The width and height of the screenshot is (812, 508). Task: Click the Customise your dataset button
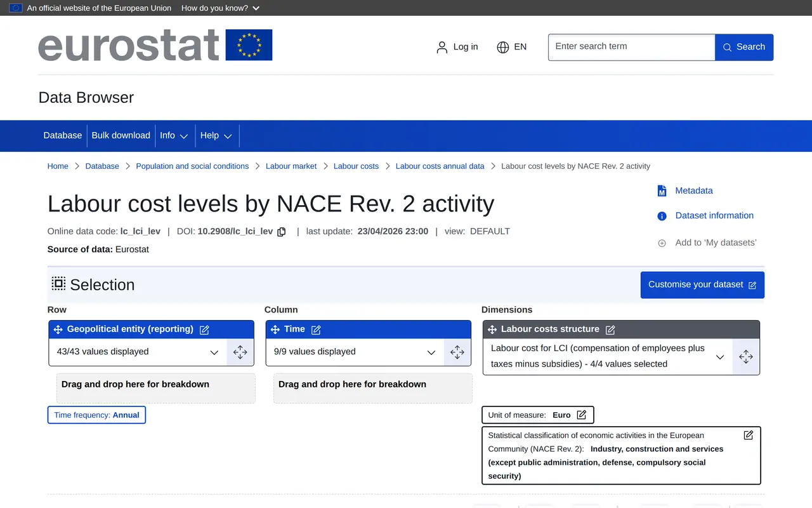[702, 285]
